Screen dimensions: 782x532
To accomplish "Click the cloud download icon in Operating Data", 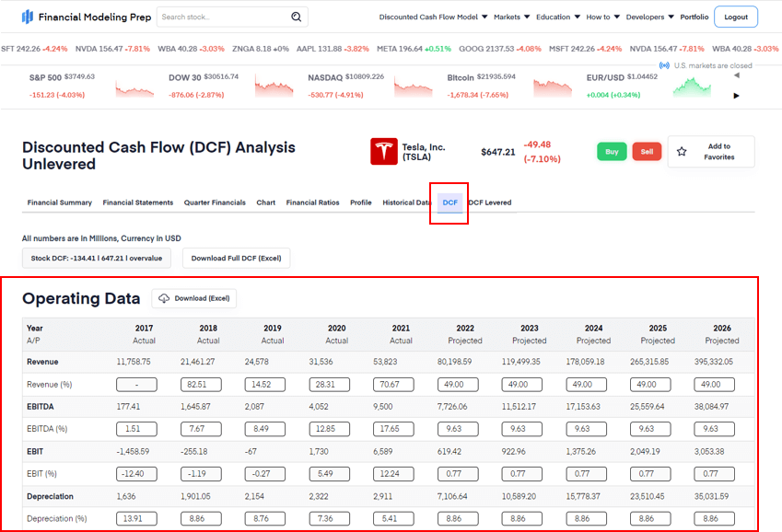I will 164,298.
